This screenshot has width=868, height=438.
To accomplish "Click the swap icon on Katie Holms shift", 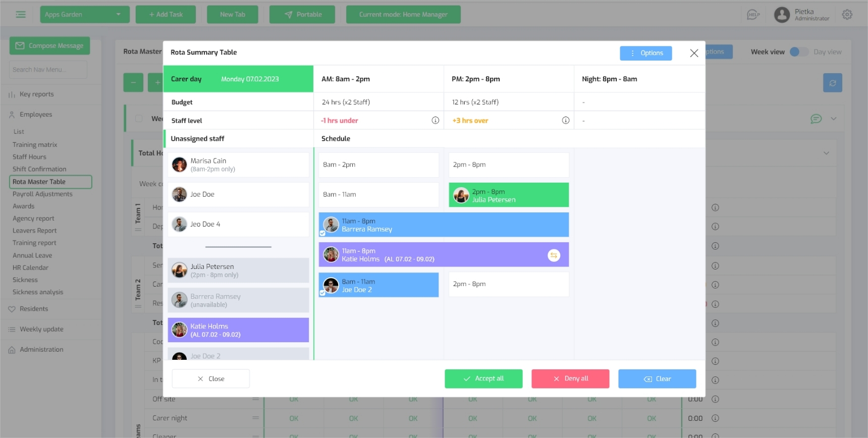I will coord(554,255).
